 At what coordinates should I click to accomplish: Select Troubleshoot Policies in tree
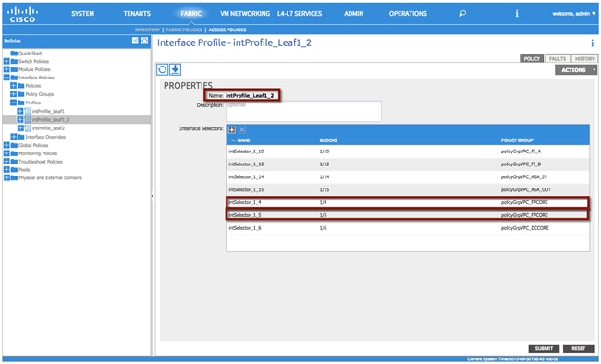(x=41, y=162)
